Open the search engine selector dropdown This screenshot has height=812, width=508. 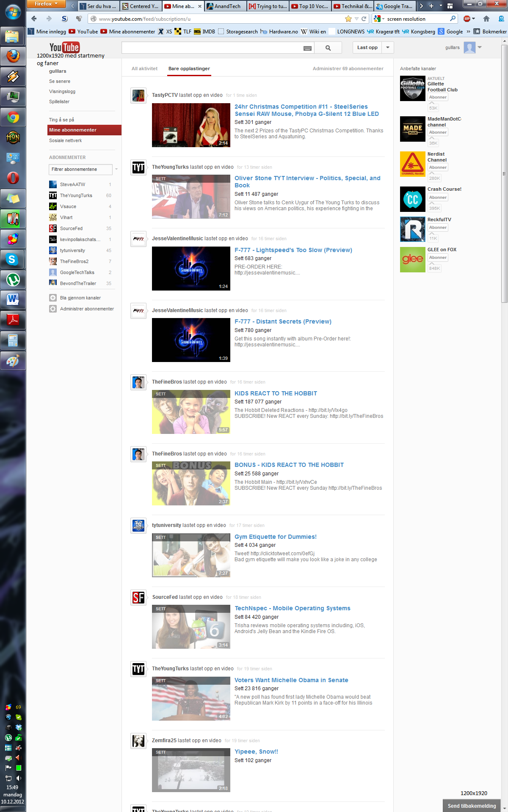point(379,19)
